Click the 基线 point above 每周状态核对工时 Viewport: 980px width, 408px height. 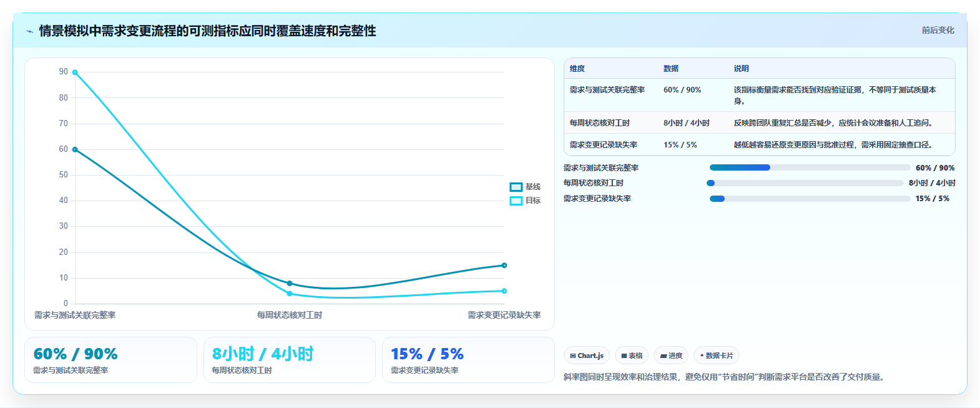(290, 283)
